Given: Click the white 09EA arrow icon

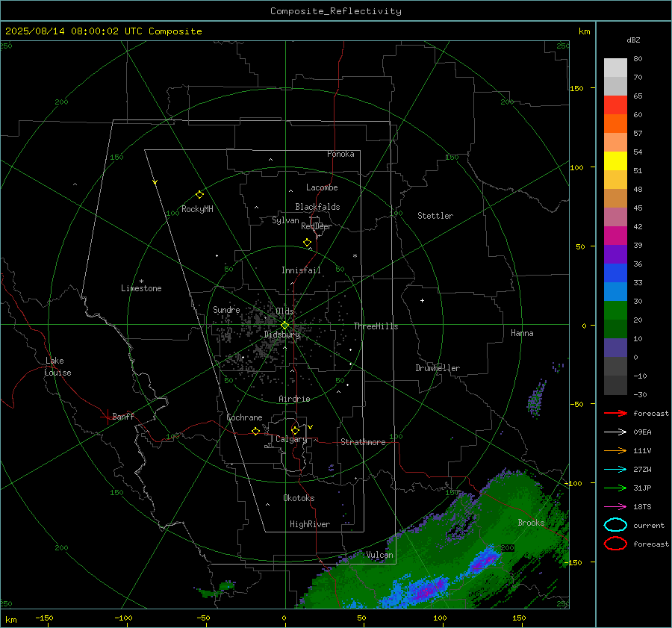Looking at the screenshot, I should tap(615, 432).
